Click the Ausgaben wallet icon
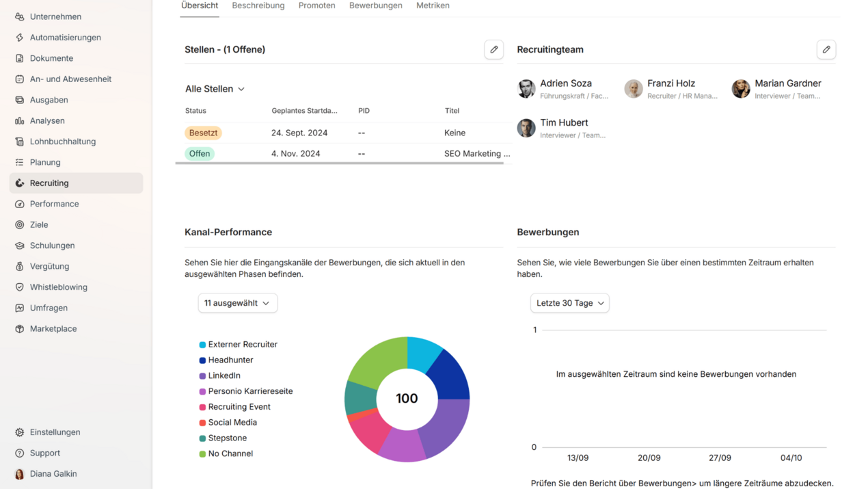Viewport: 868px width, 489px height. point(19,100)
